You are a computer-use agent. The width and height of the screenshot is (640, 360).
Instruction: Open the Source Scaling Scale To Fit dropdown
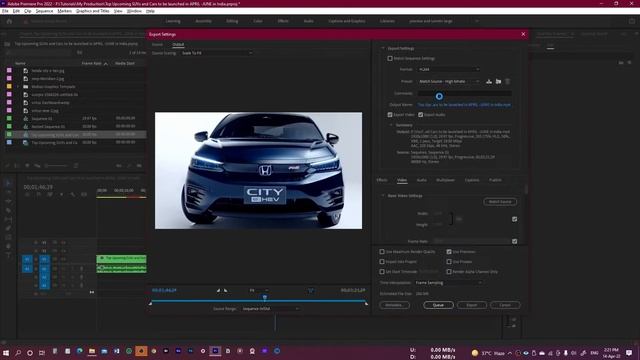[217, 53]
